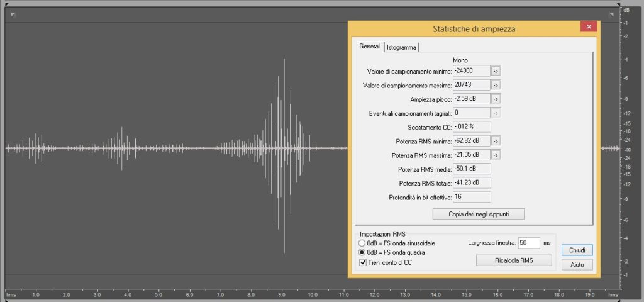Click the Larghezza finestra input field
This screenshot has height=302, width=644.
[528, 243]
